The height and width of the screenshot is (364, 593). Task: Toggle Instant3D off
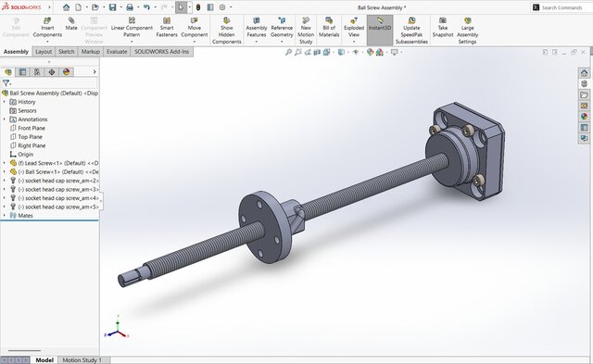pos(380,30)
